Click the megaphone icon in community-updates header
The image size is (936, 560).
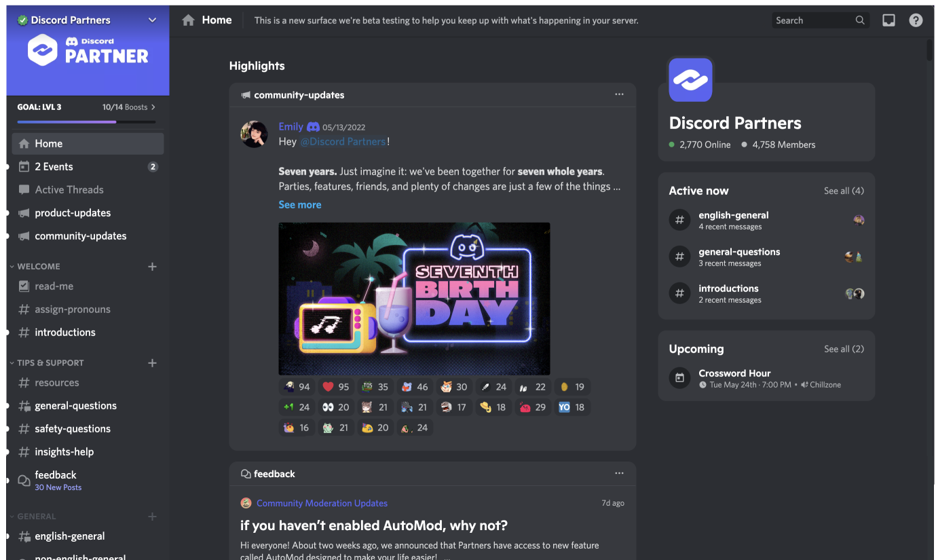tap(246, 95)
